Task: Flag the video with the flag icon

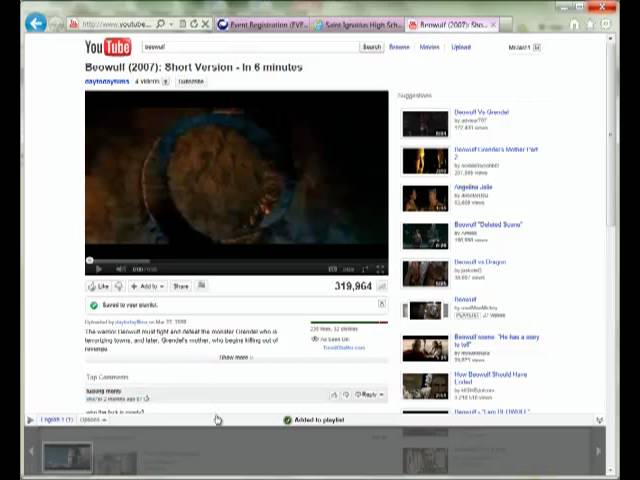Action: tap(201, 286)
